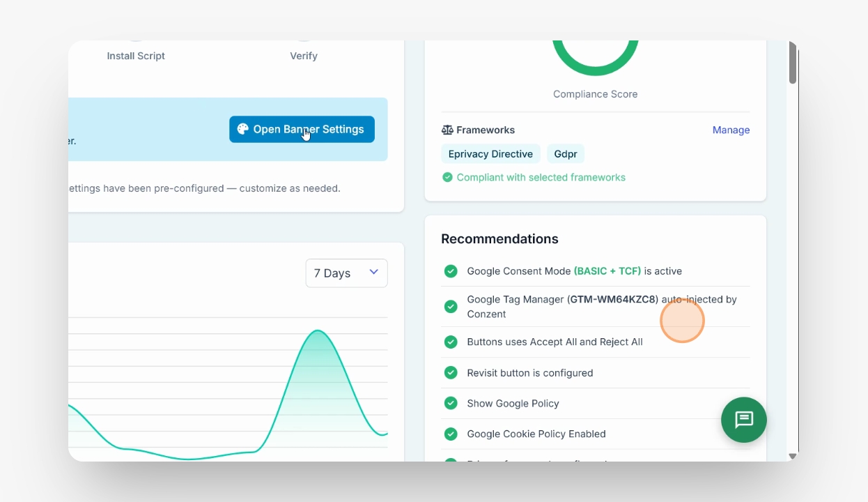This screenshot has width=868, height=502.
Task: Click the check icon for Buttons uses Accept All
Action: (x=451, y=342)
